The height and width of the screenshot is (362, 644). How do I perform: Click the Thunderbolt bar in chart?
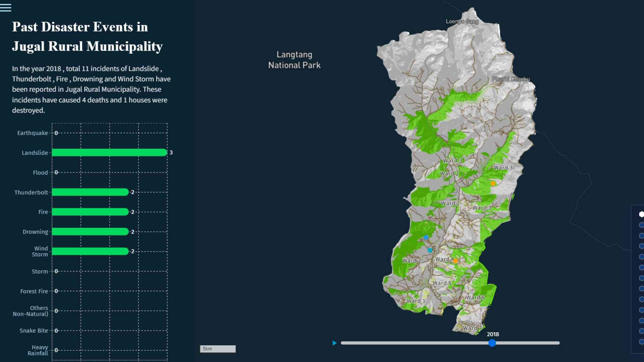(90, 192)
